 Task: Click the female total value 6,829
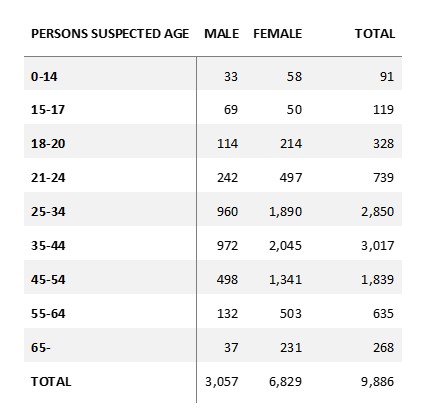[285, 382]
